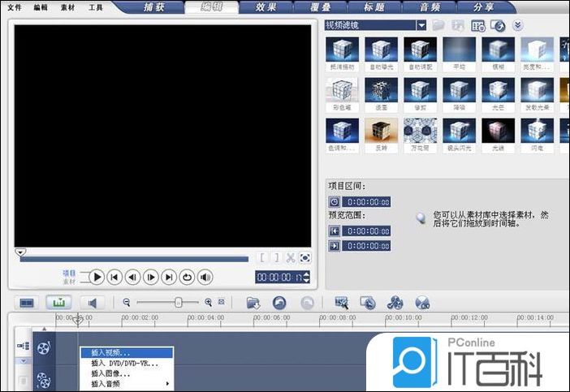
Task: Click the insert media files folder icon
Action: coord(253,303)
